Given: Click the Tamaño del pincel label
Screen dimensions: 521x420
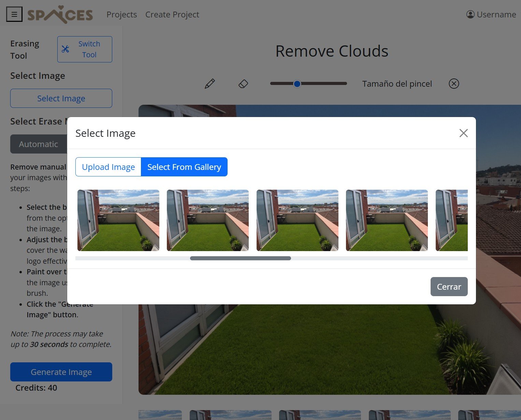Looking at the screenshot, I should coord(397,84).
